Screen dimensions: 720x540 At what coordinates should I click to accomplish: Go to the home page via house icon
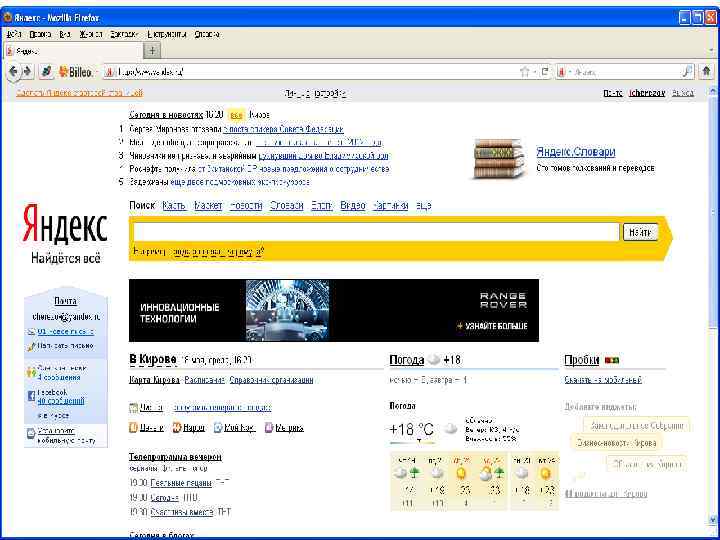tap(706, 71)
